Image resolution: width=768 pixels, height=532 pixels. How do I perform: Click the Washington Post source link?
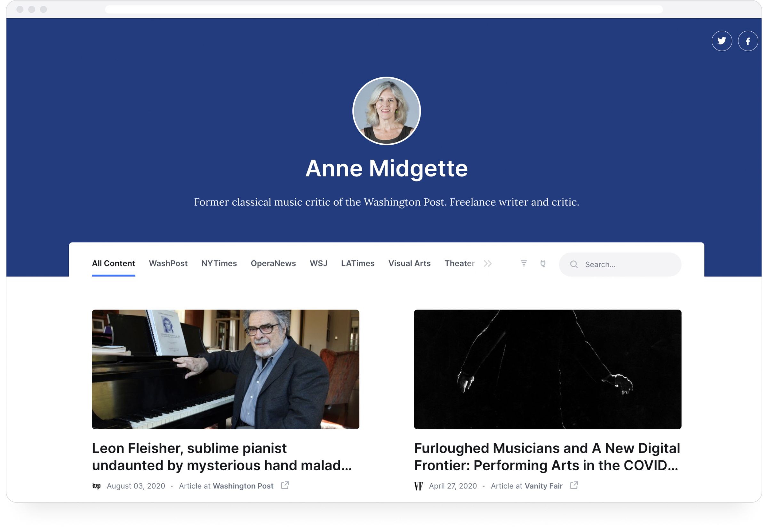click(x=243, y=486)
